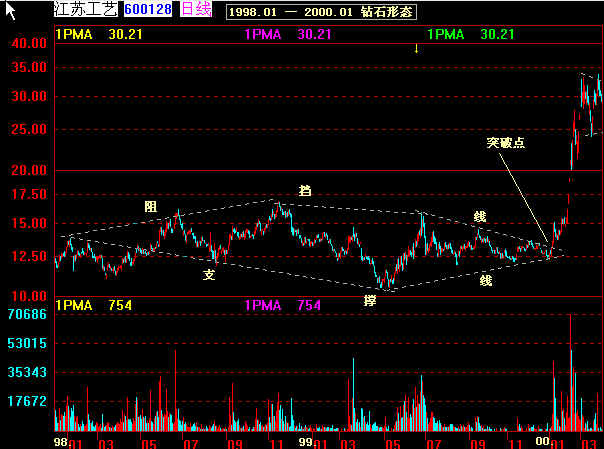
Task: Click the 30.00 price axis label
Action: pos(29,96)
